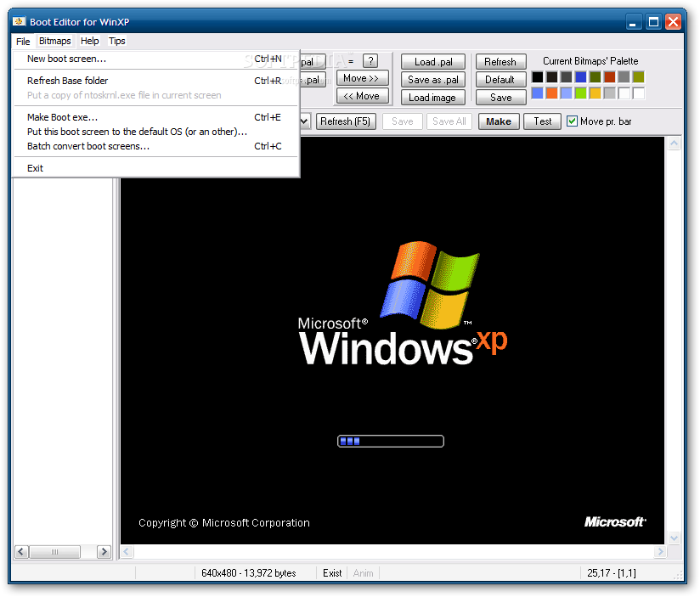The image size is (700, 597).
Task: Pick the black palette swatch
Action: (538, 77)
